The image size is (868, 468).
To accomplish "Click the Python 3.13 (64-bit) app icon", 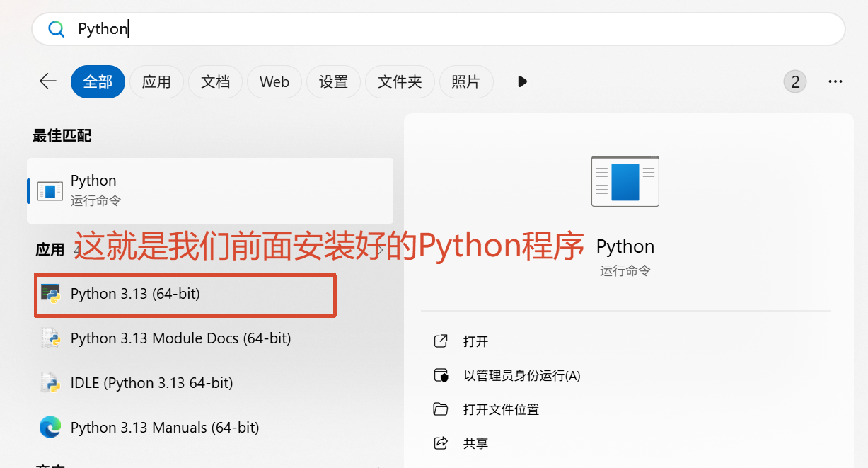I will [50, 294].
